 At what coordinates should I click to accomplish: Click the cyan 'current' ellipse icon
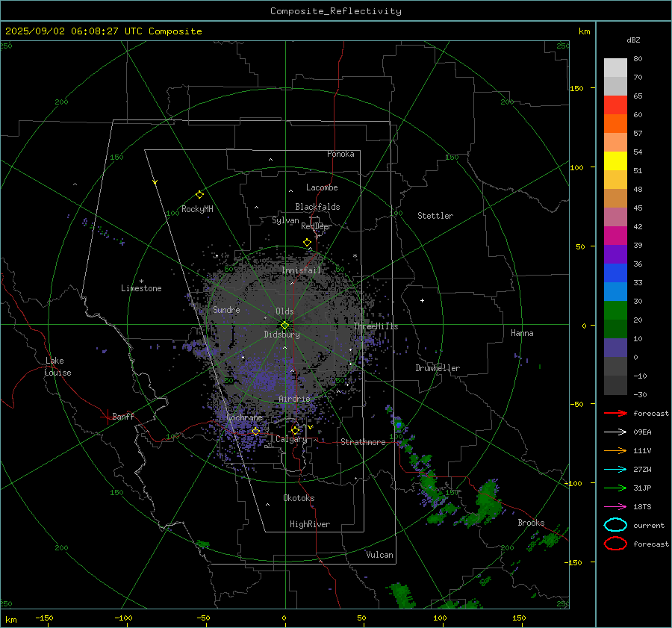(x=615, y=525)
